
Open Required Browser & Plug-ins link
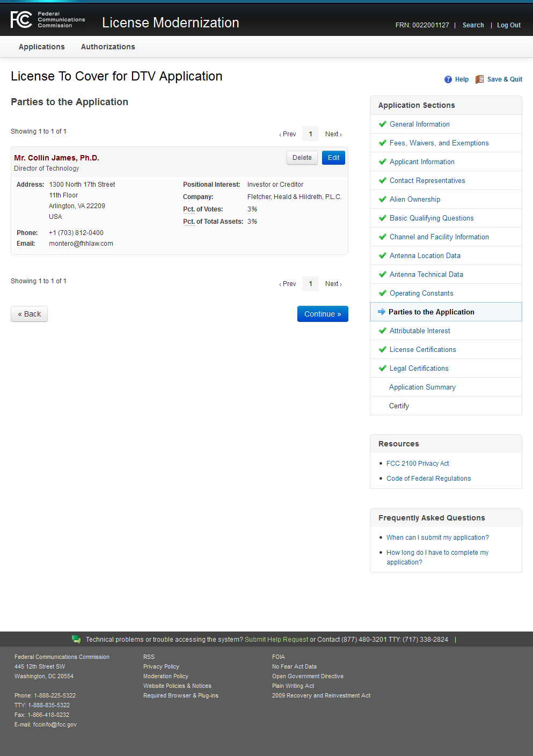click(181, 695)
